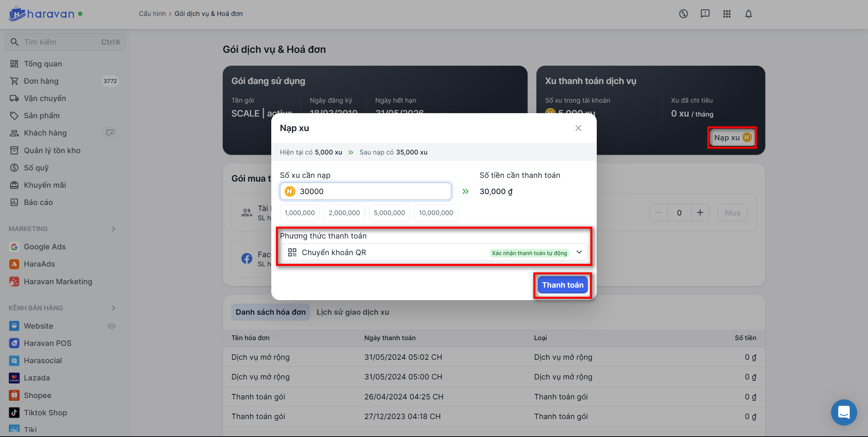
Task: Click the history clock icon in header
Action: coord(683,14)
